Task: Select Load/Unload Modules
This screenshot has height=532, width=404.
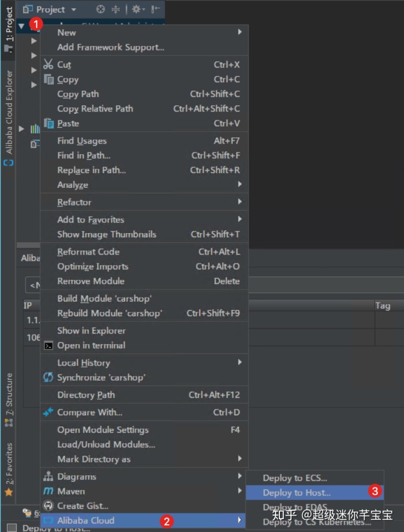Action: 144,445
